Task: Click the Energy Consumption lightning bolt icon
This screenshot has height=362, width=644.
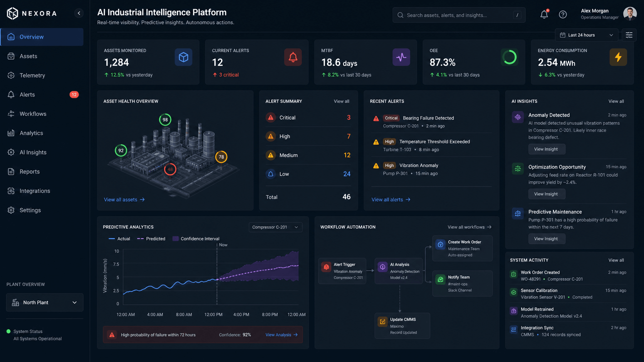Action: pos(618,57)
